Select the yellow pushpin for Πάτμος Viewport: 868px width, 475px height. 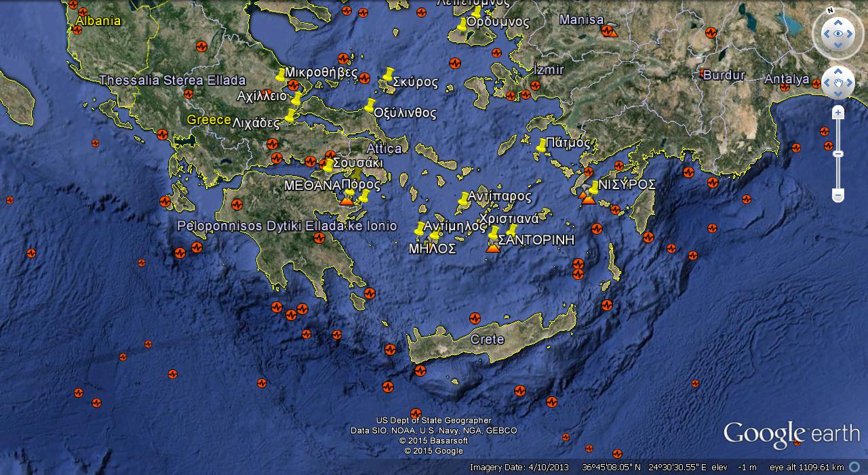[x=541, y=146]
